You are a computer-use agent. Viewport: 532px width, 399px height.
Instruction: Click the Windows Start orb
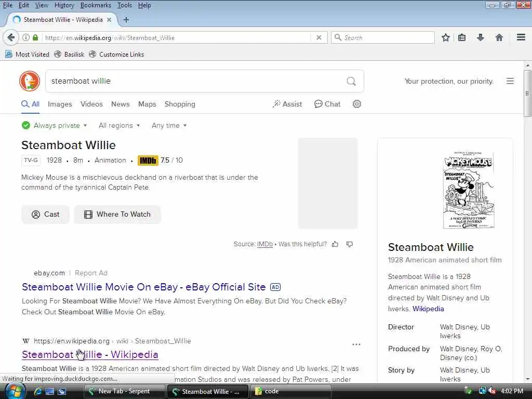14,391
